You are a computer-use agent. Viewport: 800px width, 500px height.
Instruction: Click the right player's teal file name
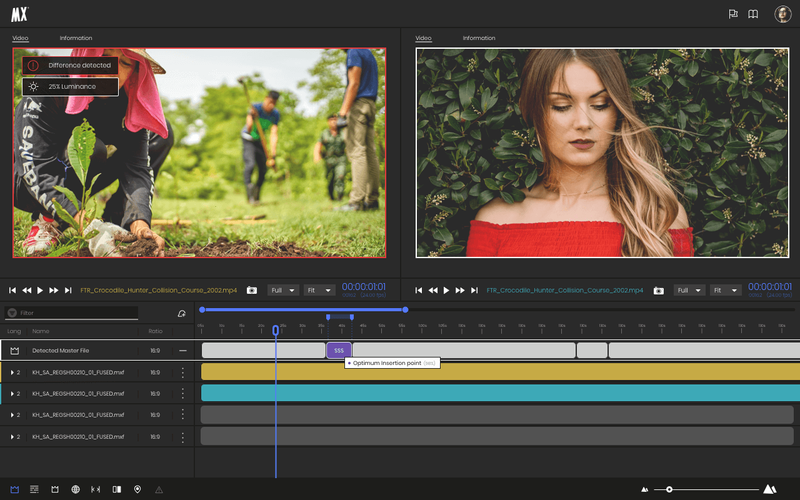click(565, 290)
